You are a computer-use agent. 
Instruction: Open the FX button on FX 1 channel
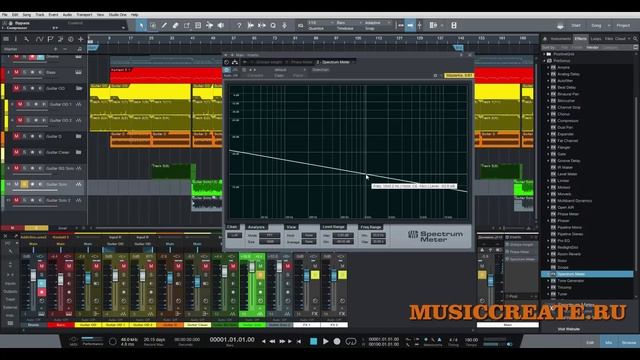(x=315, y=313)
